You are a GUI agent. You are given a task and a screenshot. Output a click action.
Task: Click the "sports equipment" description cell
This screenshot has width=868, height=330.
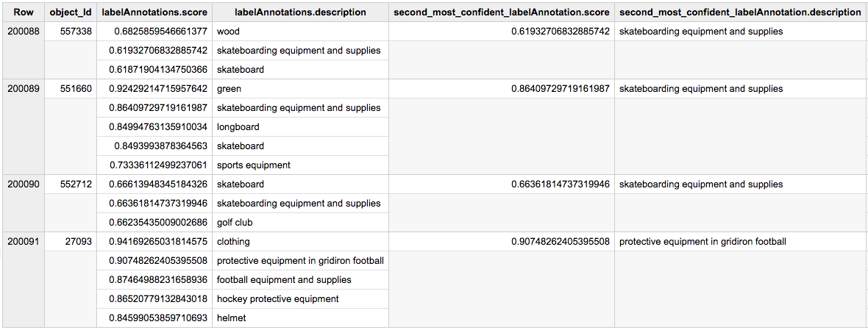[253, 165]
